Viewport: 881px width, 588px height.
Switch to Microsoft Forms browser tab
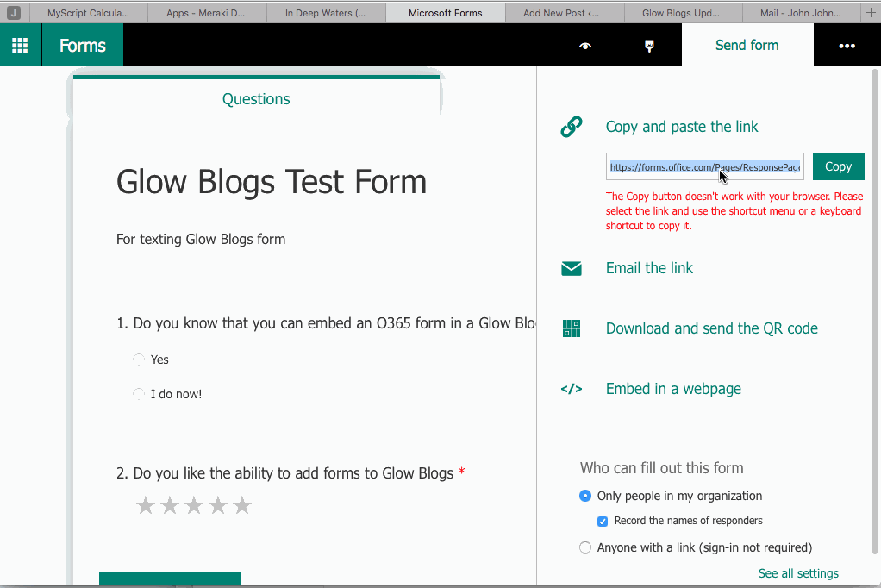[445, 12]
